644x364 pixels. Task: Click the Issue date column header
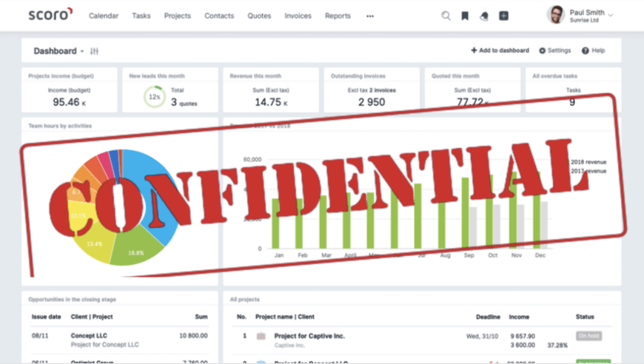[x=47, y=317]
